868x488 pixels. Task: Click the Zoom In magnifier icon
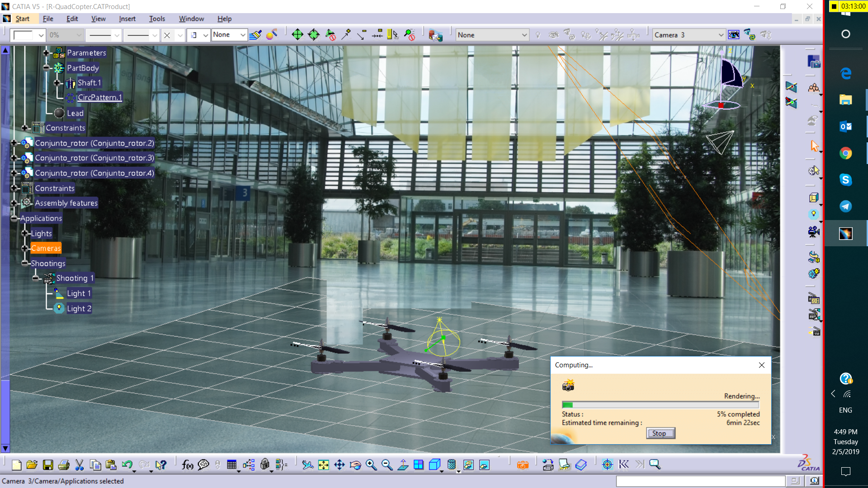coord(371,465)
